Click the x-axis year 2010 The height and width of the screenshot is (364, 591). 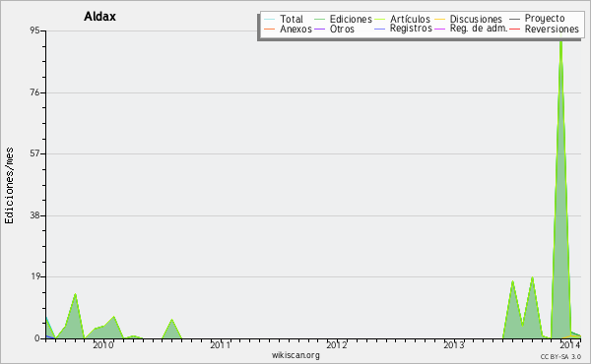tap(102, 345)
